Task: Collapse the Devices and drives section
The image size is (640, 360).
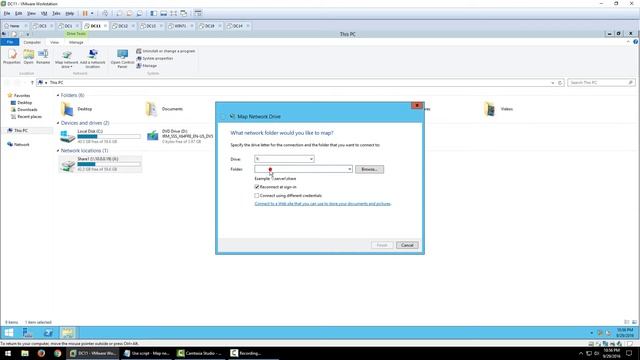Action: tap(58, 123)
